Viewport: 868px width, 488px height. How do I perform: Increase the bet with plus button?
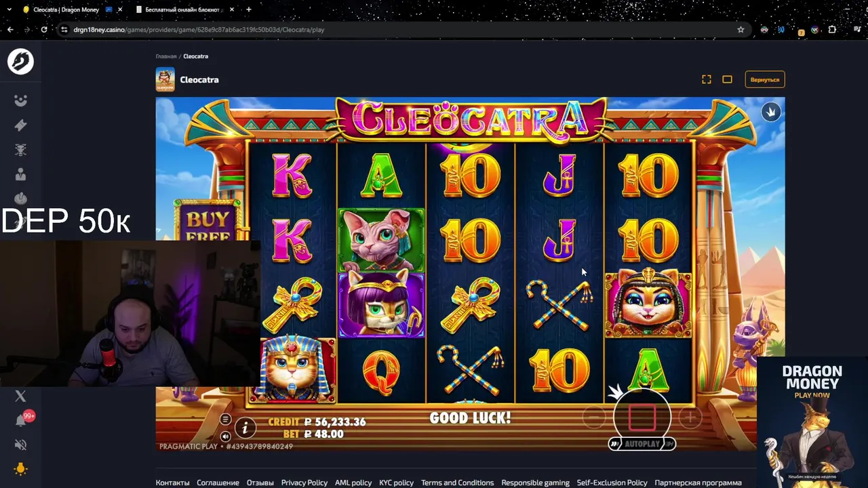690,418
